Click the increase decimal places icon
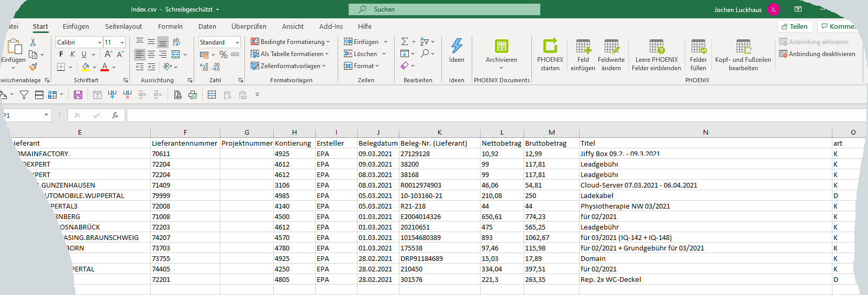Viewport: 868px width, 295px height. (204, 67)
